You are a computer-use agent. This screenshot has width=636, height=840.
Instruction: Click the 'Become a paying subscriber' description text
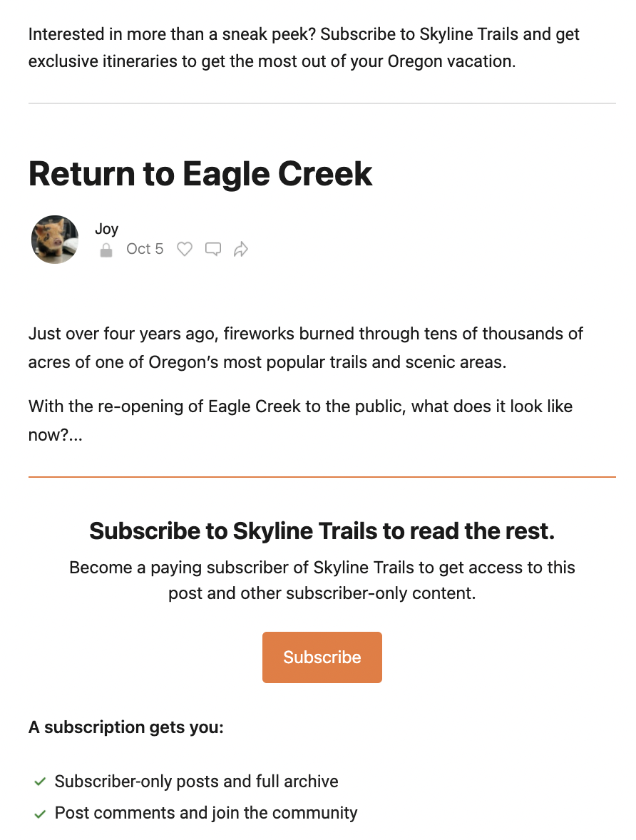click(x=322, y=580)
